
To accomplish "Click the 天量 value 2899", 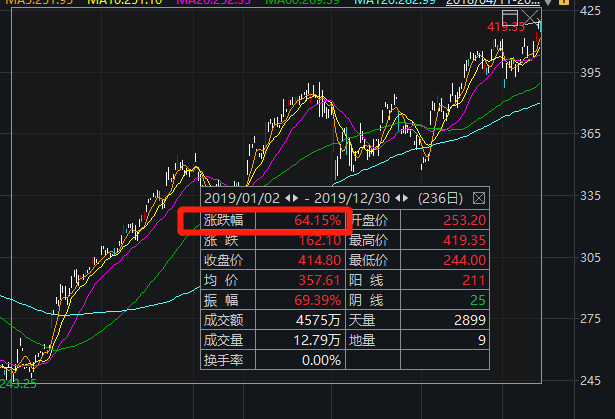I will [470, 320].
